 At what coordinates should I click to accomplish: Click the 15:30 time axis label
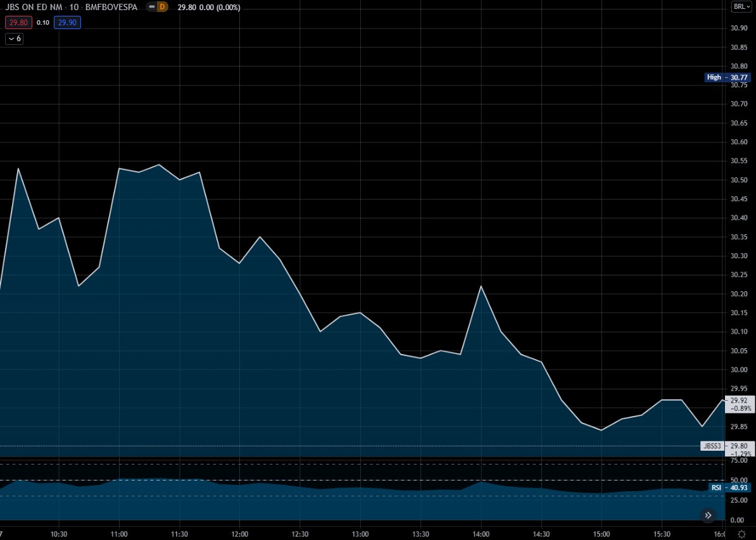click(662, 534)
